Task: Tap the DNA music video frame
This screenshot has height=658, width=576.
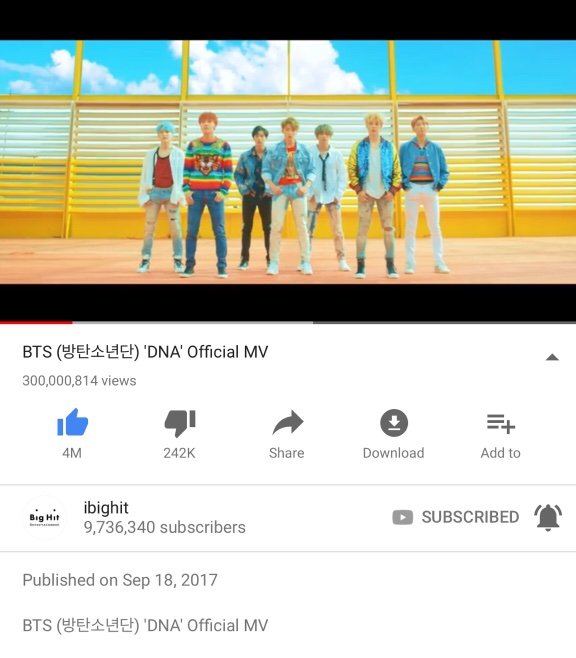Action: [x=288, y=162]
